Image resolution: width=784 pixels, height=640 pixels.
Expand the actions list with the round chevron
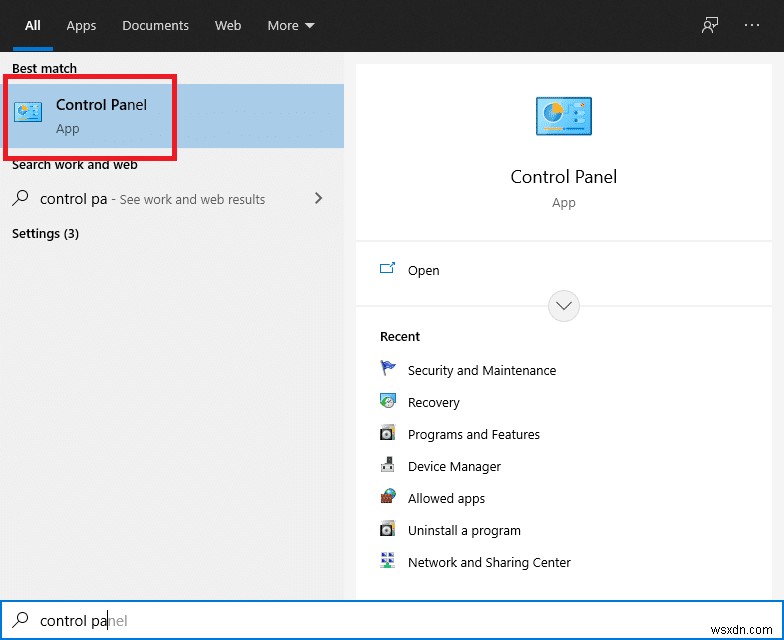click(564, 306)
